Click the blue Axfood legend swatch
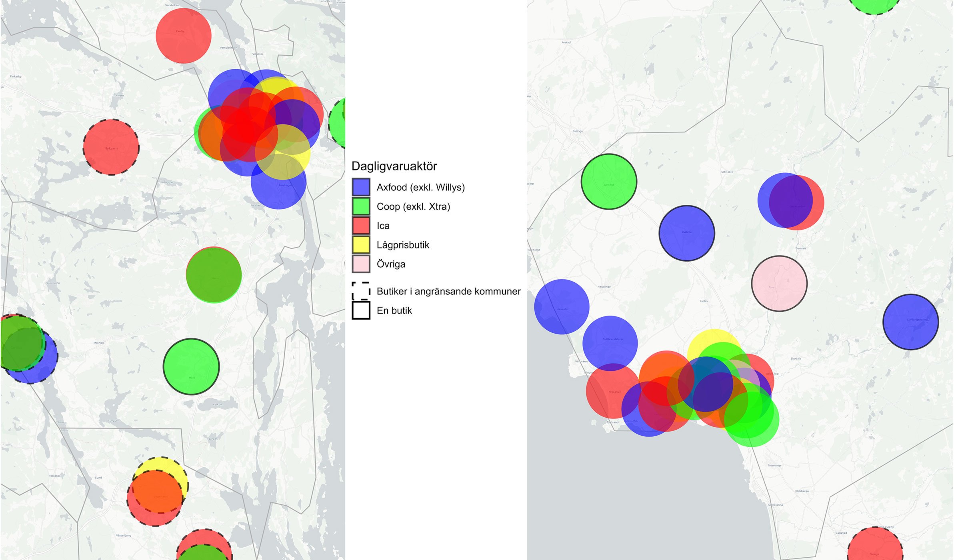Screen dimensions: 960x560 (361, 187)
